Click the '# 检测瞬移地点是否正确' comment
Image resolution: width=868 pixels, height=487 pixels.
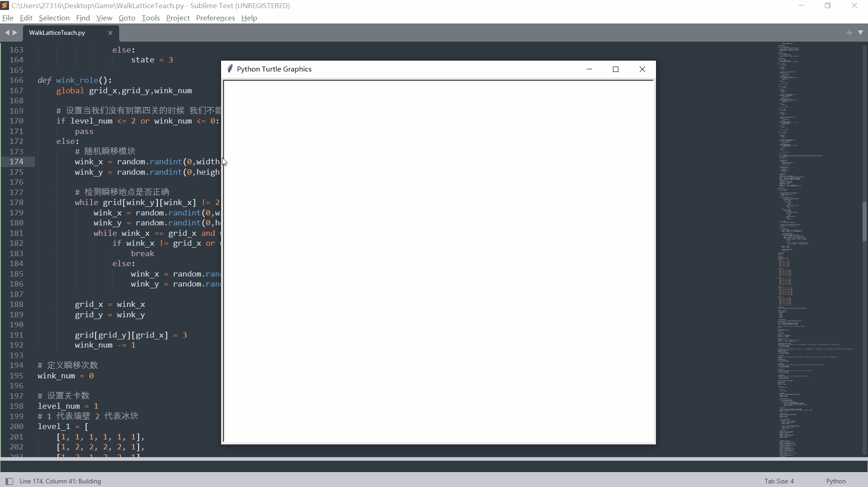pyautogui.click(x=122, y=192)
